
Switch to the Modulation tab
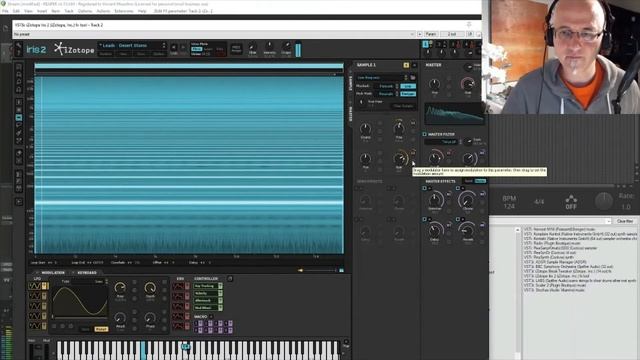point(53,273)
